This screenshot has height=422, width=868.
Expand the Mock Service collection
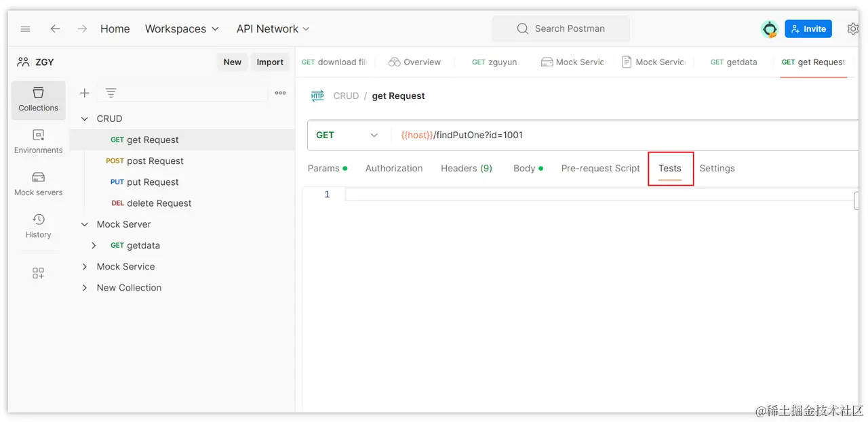pos(85,267)
